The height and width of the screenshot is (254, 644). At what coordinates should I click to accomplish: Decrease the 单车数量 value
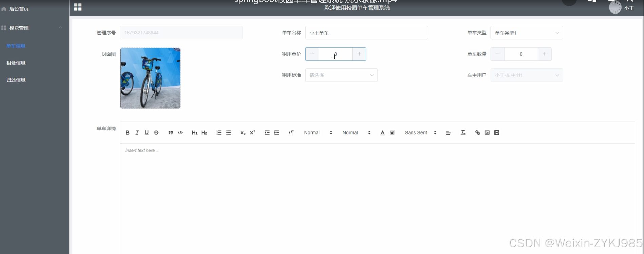[x=497, y=54]
